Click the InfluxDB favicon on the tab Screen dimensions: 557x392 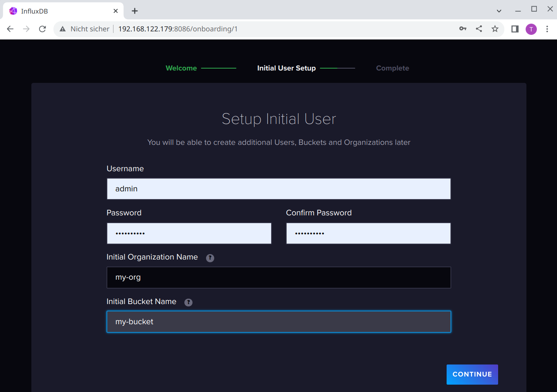click(13, 11)
